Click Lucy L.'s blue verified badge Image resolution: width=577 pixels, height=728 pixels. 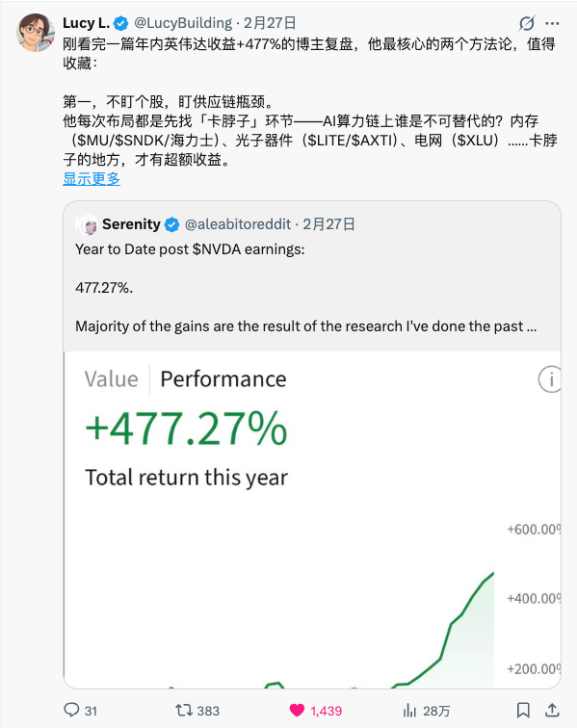pyautogui.click(x=120, y=23)
